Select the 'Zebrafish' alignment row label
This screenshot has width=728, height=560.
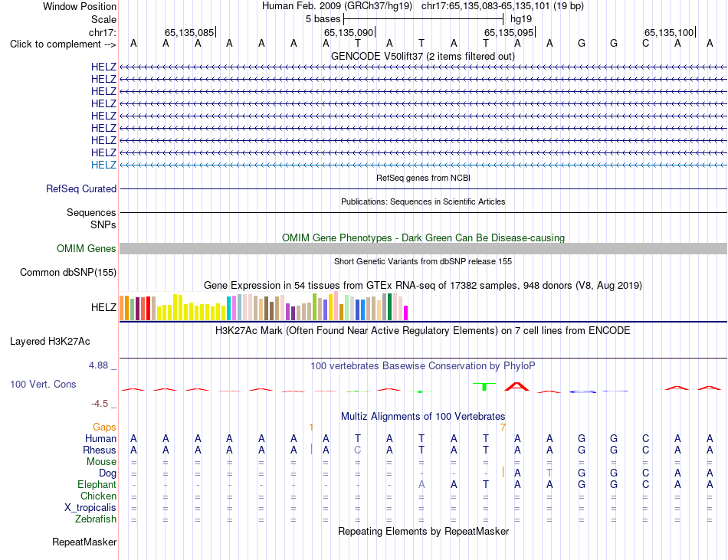coord(96,519)
